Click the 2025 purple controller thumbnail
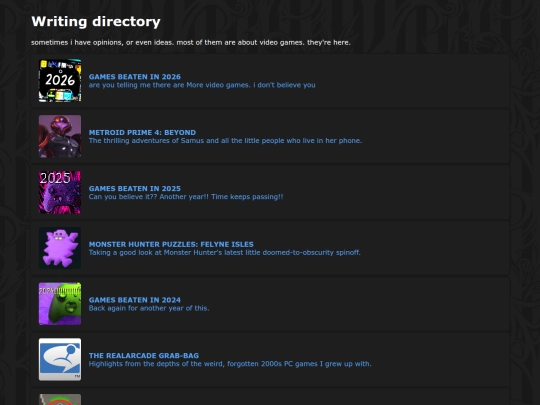The image size is (540, 405). (60, 192)
